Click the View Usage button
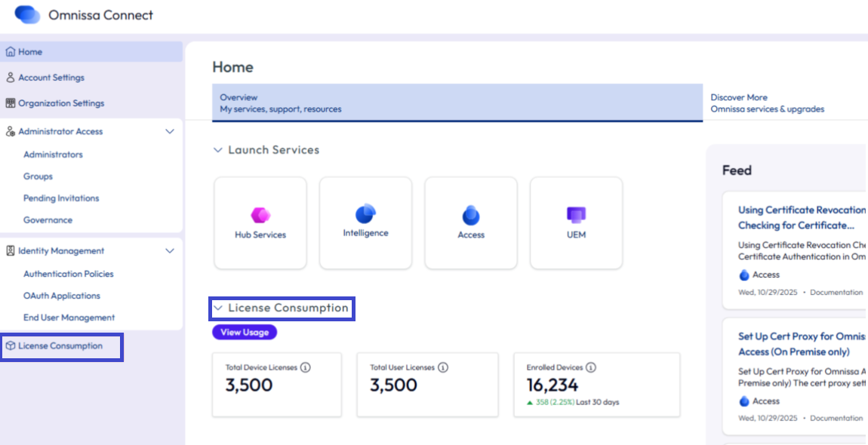 click(245, 332)
